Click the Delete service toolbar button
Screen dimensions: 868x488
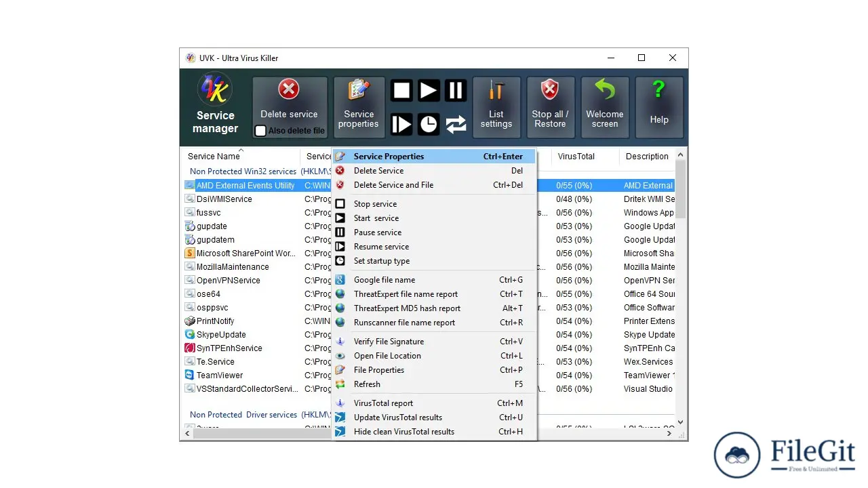(x=289, y=107)
